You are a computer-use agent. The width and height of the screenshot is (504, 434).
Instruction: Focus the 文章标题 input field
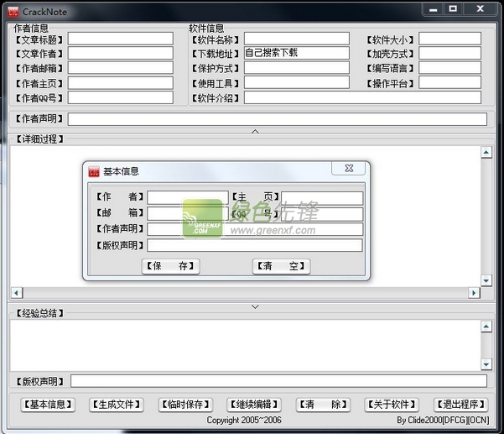click(121, 39)
